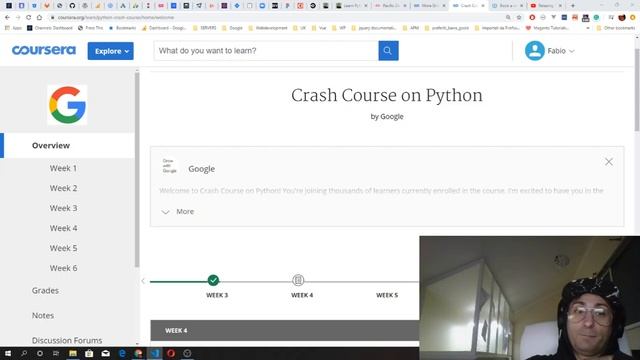
Task: Open the Mail app on taskbar
Action: point(105,353)
